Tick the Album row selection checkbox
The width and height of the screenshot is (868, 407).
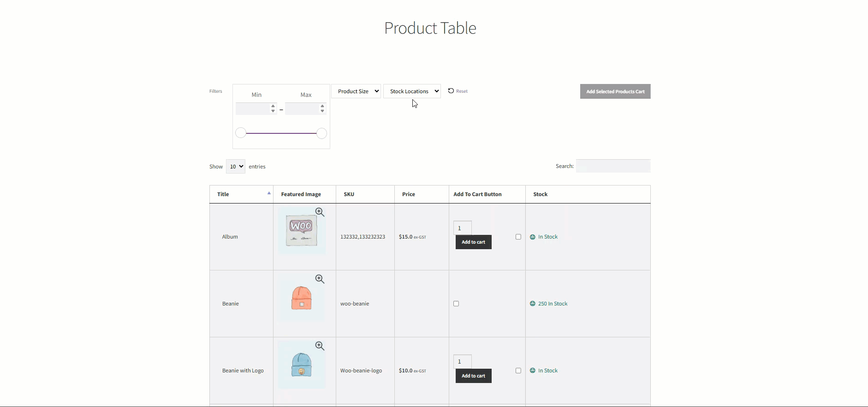[x=518, y=237]
